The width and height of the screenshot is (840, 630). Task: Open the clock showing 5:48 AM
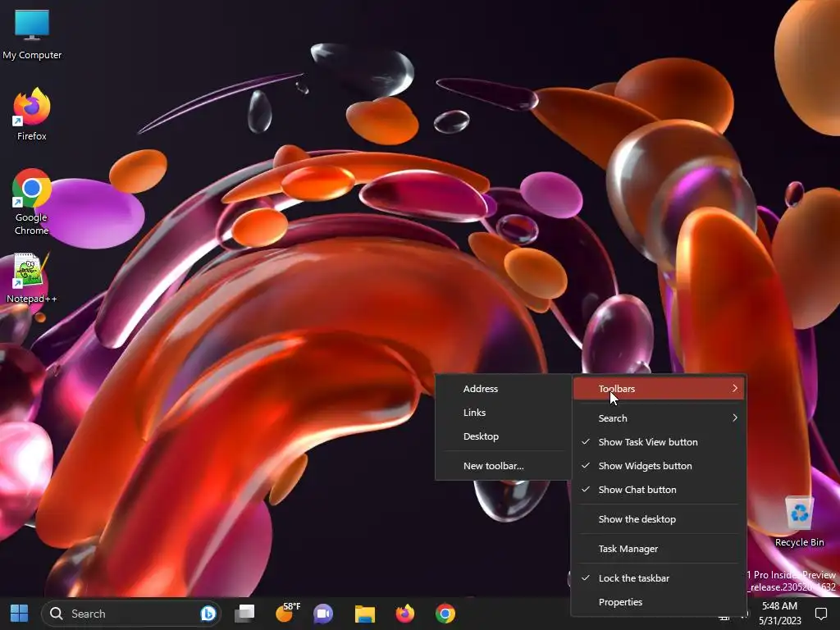click(x=779, y=614)
